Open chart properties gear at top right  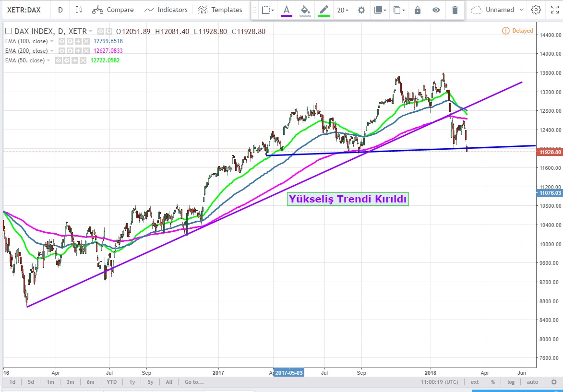tap(536, 10)
